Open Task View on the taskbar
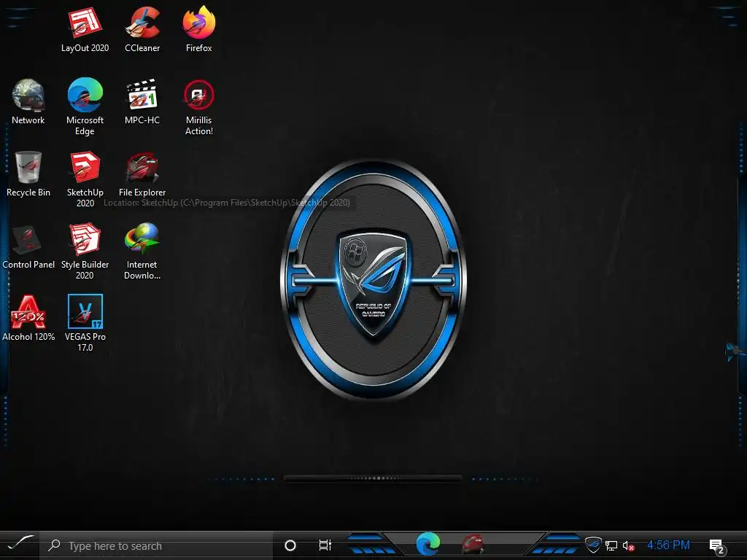747x560 pixels. (x=325, y=545)
